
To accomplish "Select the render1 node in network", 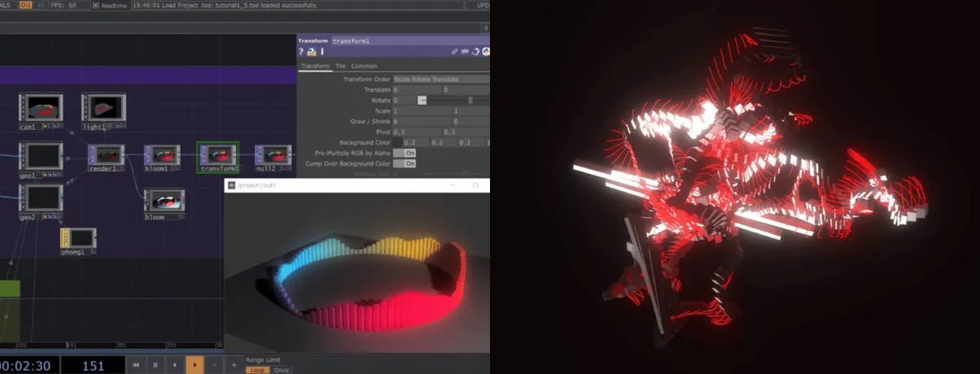I will pos(105,154).
